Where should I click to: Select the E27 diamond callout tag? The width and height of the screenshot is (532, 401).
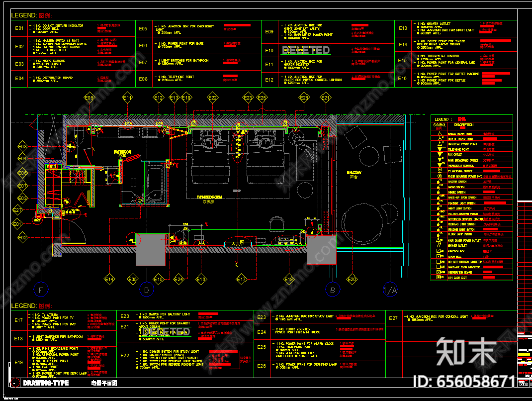[17, 210]
